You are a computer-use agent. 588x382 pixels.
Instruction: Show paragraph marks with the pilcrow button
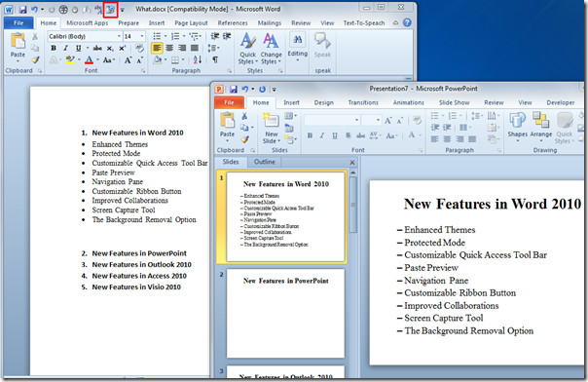click(x=215, y=59)
